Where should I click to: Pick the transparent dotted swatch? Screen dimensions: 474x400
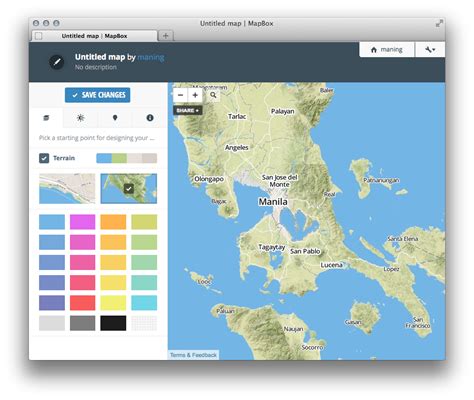click(144, 323)
